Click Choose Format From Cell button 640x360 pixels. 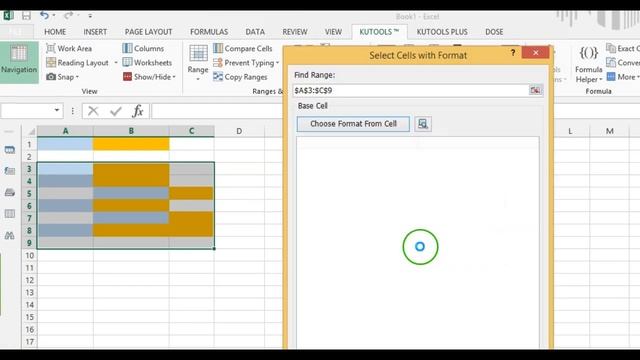click(x=353, y=124)
